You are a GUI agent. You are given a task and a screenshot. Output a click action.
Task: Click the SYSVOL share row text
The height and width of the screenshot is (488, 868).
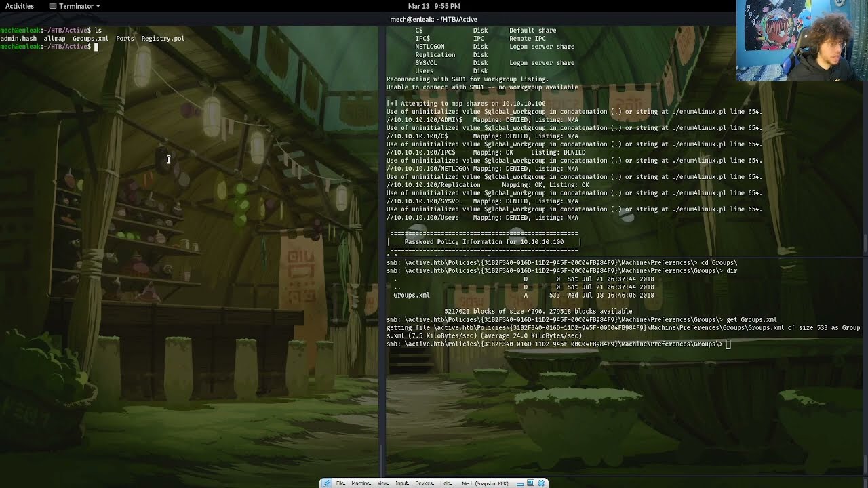coord(494,63)
